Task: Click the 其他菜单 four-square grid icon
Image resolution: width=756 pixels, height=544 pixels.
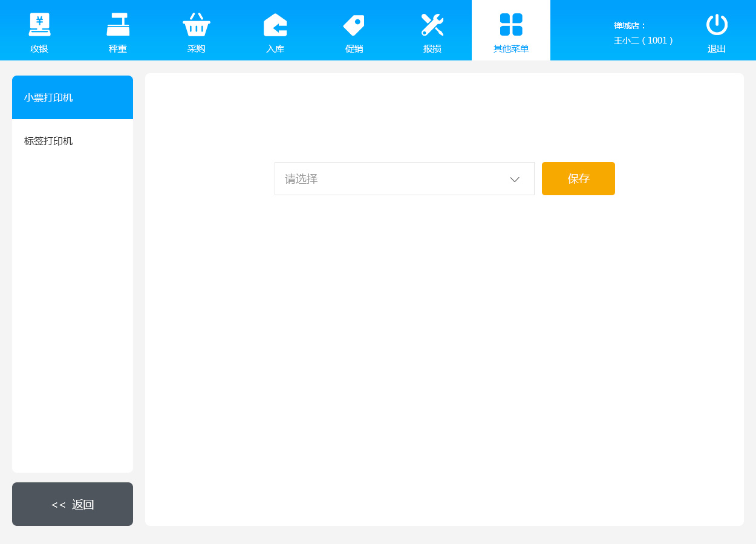Action: (511, 24)
